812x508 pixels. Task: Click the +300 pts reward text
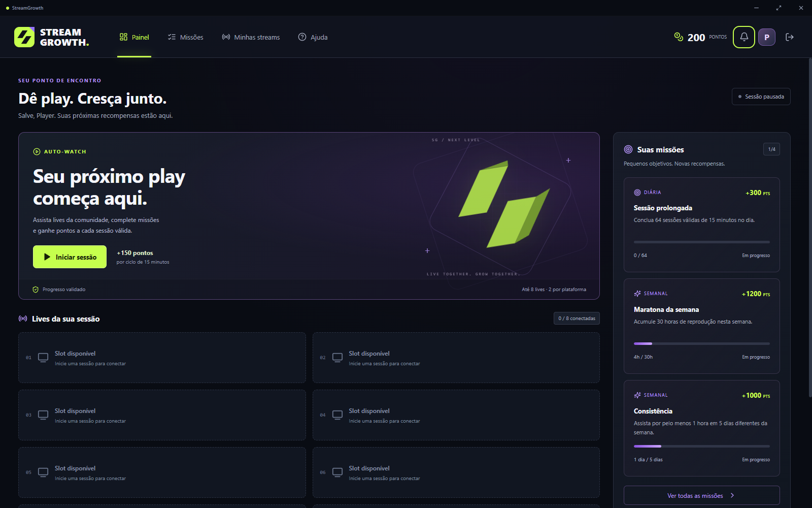(x=758, y=193)
